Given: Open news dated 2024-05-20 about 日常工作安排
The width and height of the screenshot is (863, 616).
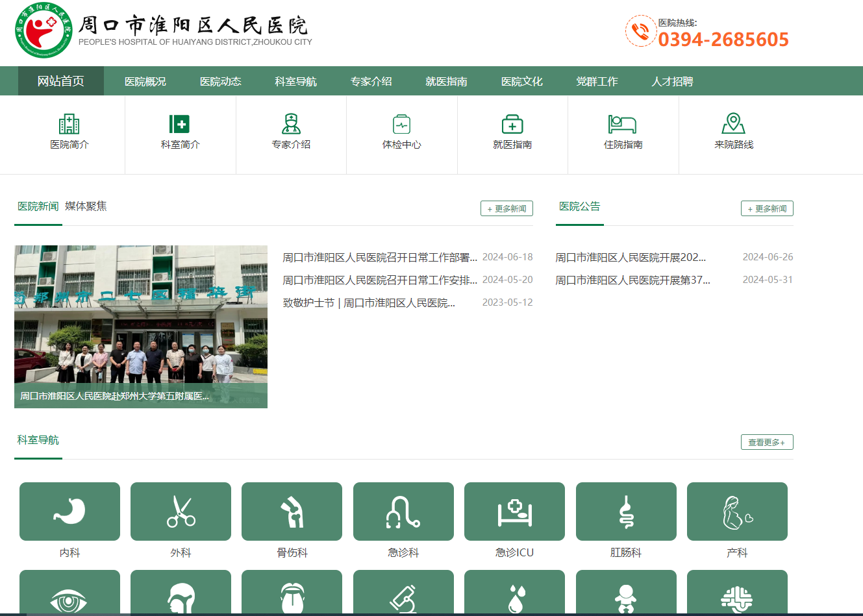Looking at the screenshot, I should 380,280.
